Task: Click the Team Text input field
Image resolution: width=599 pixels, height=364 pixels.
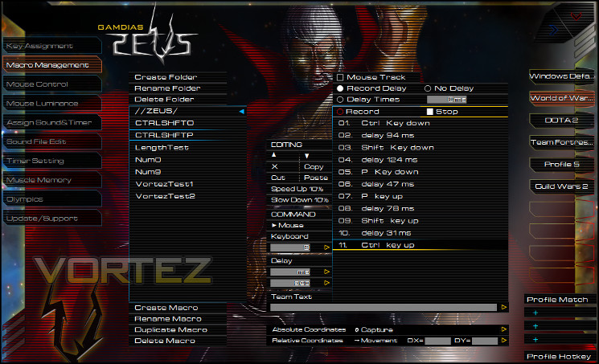Action: [384, 308]
